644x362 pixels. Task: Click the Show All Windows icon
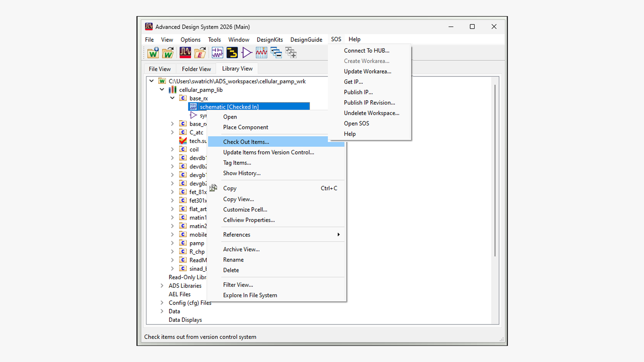point(291,53)
